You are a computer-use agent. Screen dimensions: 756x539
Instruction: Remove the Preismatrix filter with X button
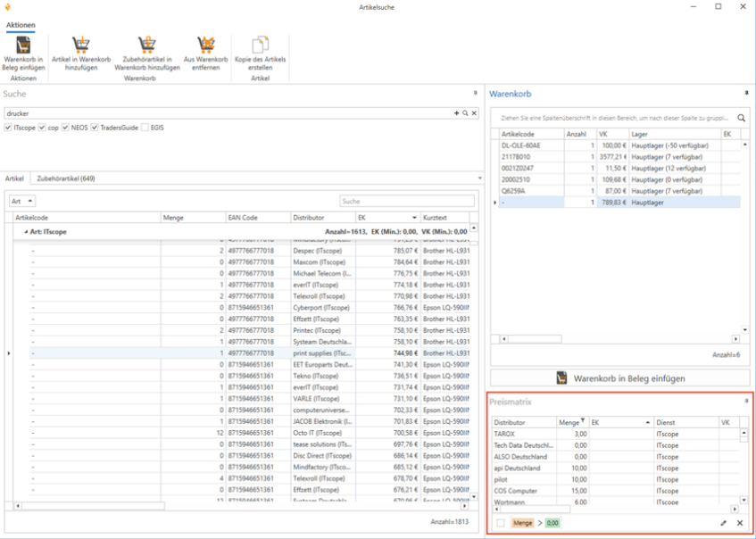[740, 523]
